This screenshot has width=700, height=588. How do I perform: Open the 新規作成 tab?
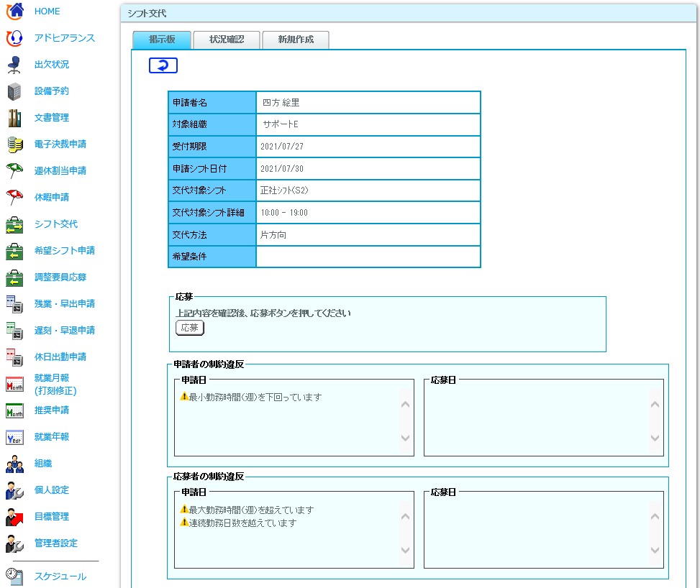[x=296, y=40]
